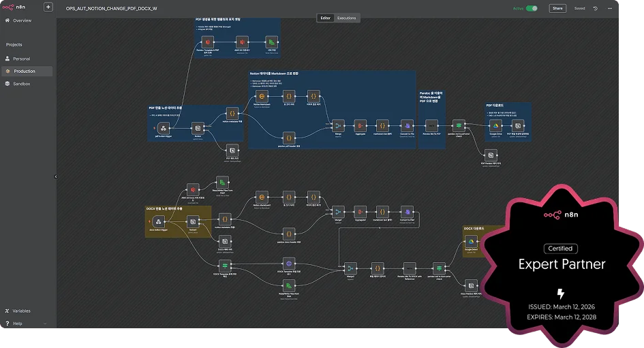This screenshot has height=348, width=644.
Task: Select the docx button trigger node
Action: (158, 221)
